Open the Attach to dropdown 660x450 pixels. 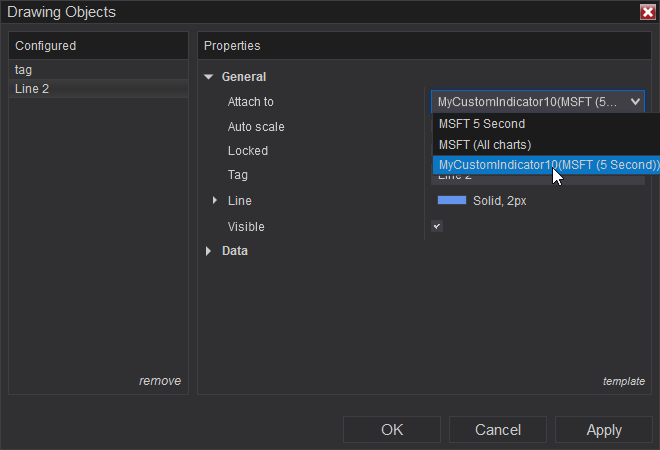pos(537,101)
